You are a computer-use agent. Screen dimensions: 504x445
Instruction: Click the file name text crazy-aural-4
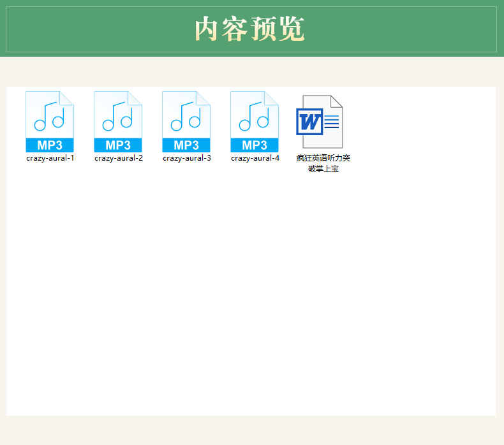click(x=255, y=158)
